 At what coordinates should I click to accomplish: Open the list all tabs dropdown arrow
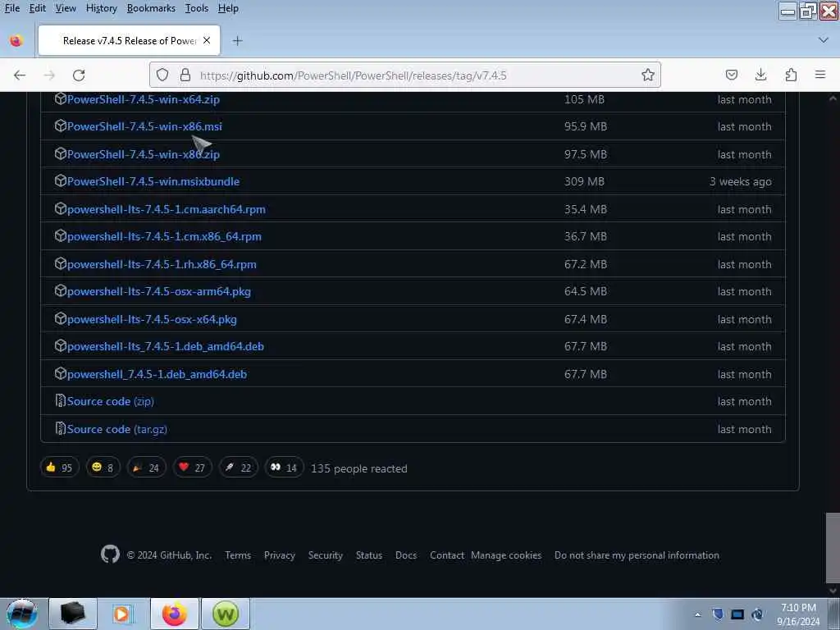[x=824, y=40]
